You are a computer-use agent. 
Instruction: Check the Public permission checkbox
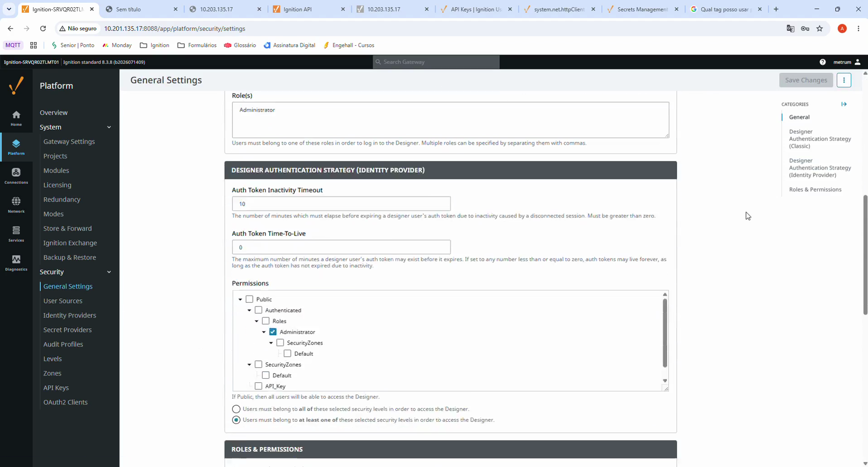(249, 299)
